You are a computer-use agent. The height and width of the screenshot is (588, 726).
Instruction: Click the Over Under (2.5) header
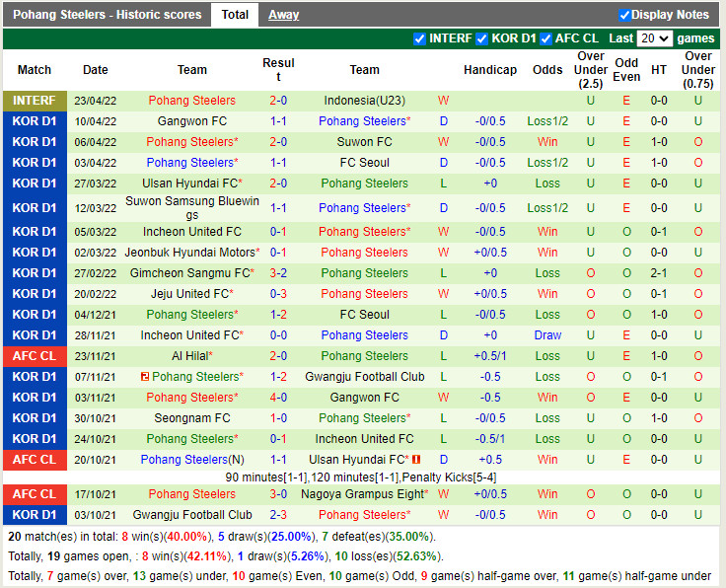click(x=590, y=70)
